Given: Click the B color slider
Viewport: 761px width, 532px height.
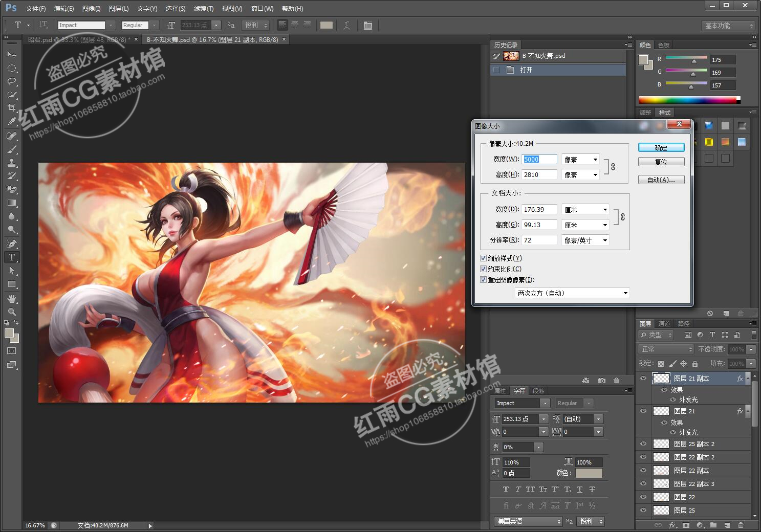Looking at the screenshot, I should [686, 84].
